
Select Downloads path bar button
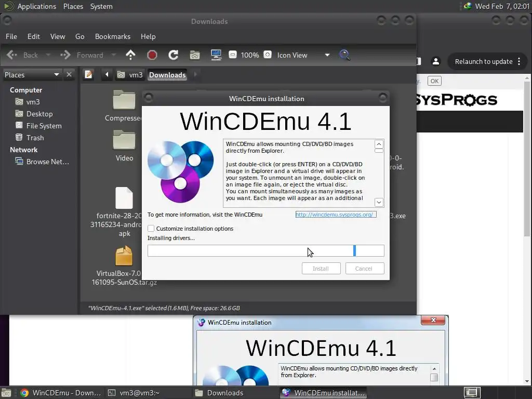point(167,75)
